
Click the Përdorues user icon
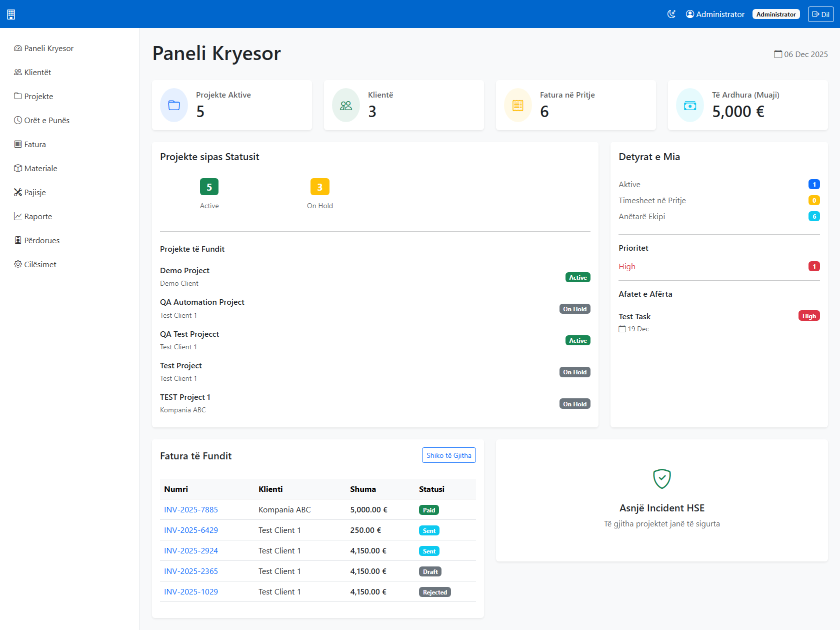click(x=18, y=240)
